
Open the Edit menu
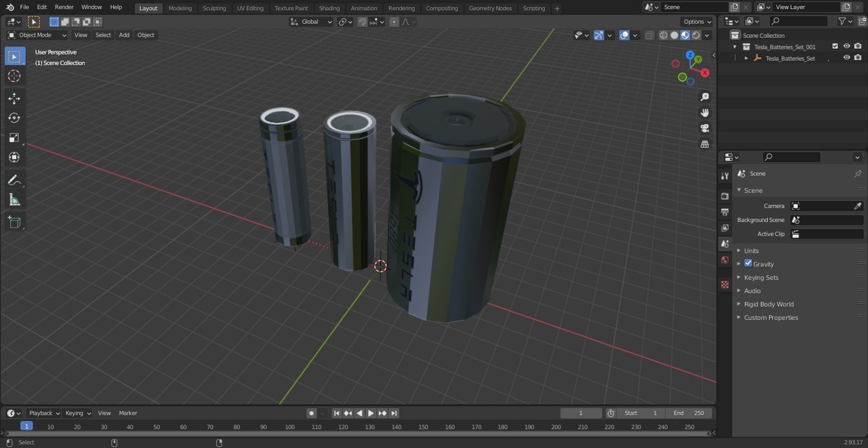(x=42, y=7)
